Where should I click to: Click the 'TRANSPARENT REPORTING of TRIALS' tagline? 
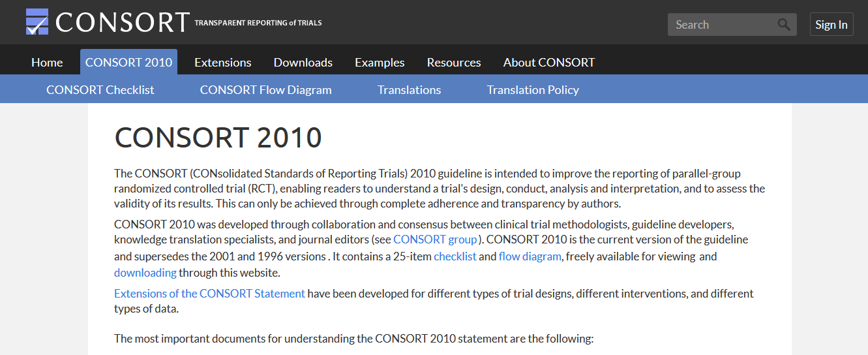point(258,23)
